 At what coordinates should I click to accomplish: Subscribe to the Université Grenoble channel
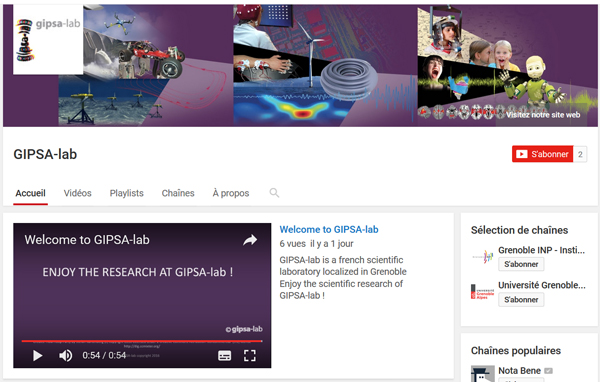pos(521,300)
